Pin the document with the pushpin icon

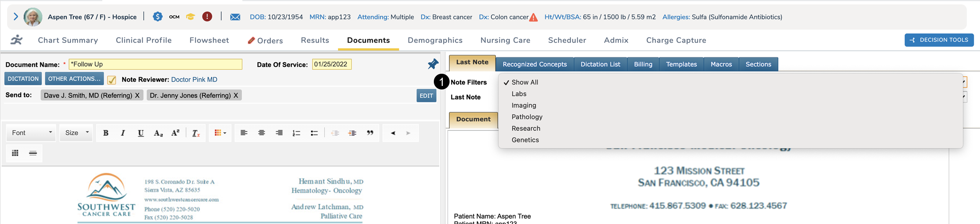[433, 64]
